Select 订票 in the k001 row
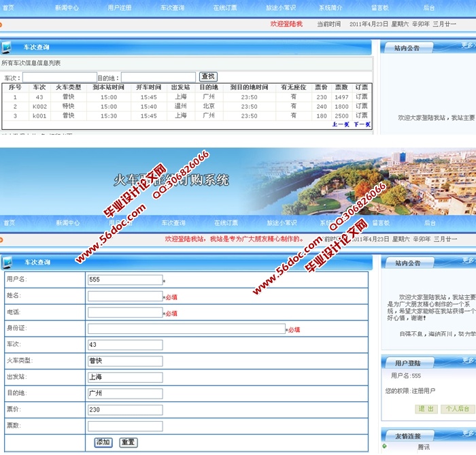This screenshot has height=455, width=476. click(361, 116)
